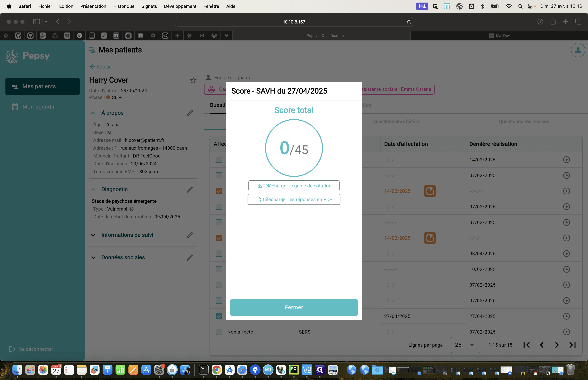Open Safari share menu
Viewport: 588px width, 380px height.
click(553, 22)
